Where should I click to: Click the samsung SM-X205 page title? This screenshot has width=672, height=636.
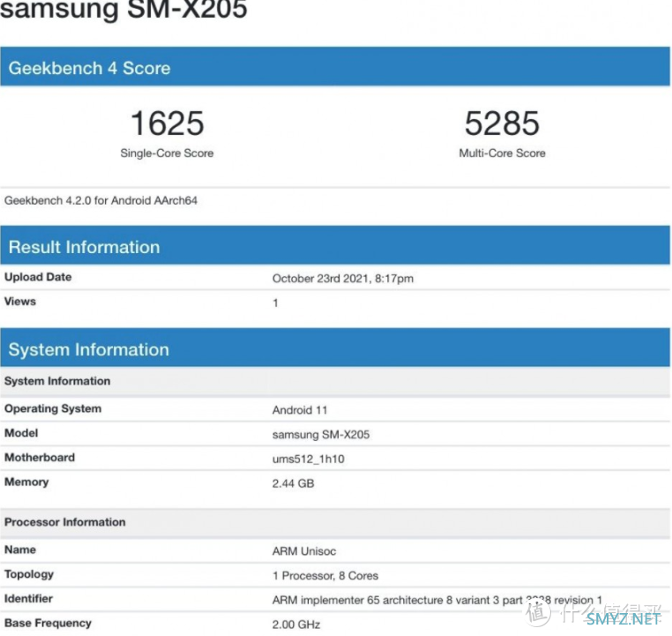coord(123,9)
